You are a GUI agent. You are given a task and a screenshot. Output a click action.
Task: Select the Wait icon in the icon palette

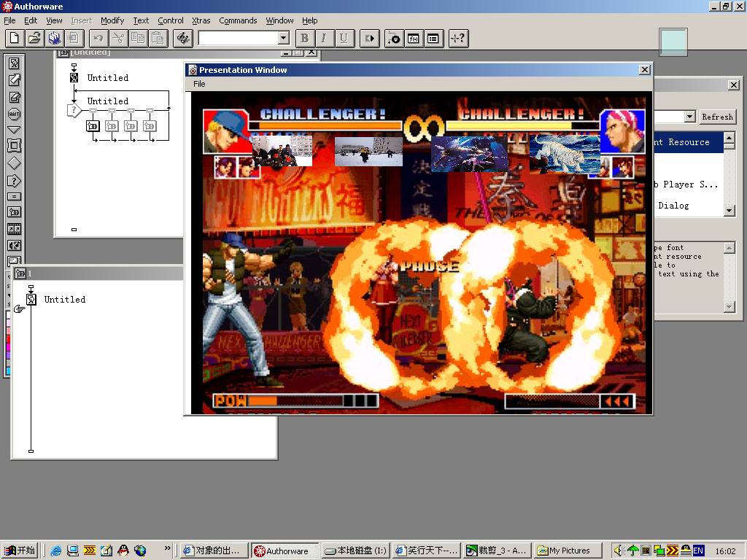pyautogui.click(x=15, y=114)
